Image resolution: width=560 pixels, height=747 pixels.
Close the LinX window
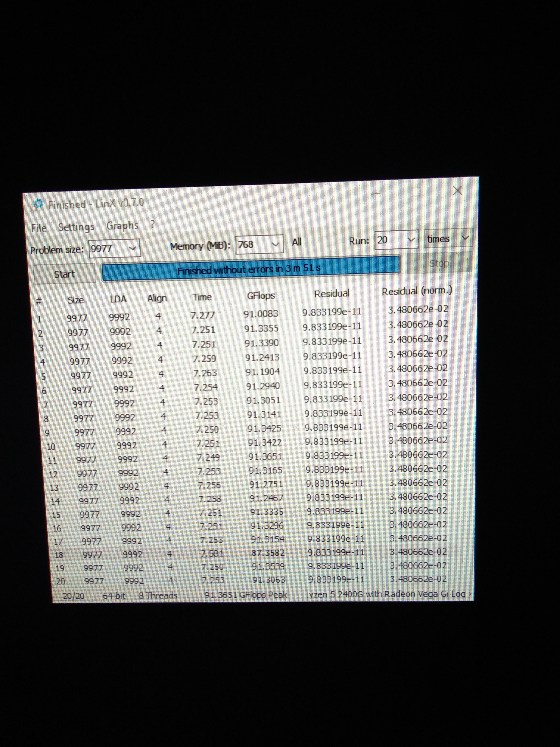457,191
